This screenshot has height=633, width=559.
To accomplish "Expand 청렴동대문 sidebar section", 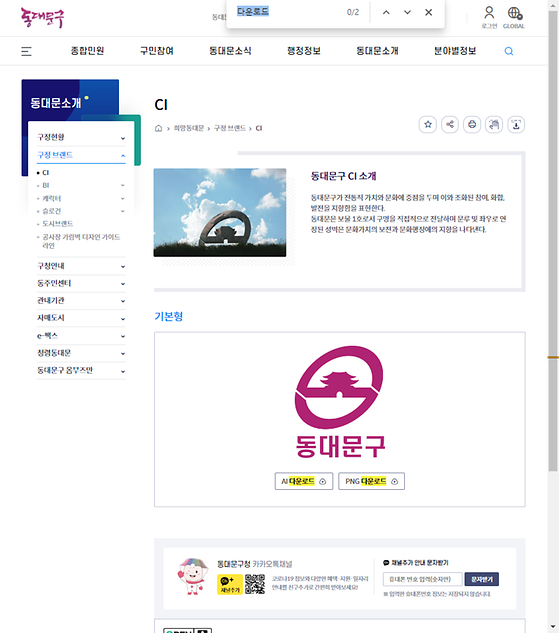I will pyautogui.click(x=81, y=353).
